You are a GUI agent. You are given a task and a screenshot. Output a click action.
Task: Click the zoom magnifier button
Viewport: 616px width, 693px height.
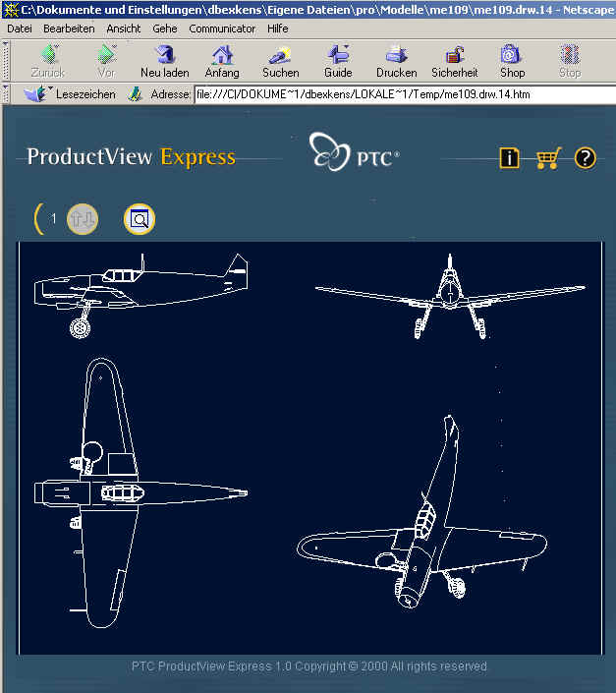[x=140, y=219]
